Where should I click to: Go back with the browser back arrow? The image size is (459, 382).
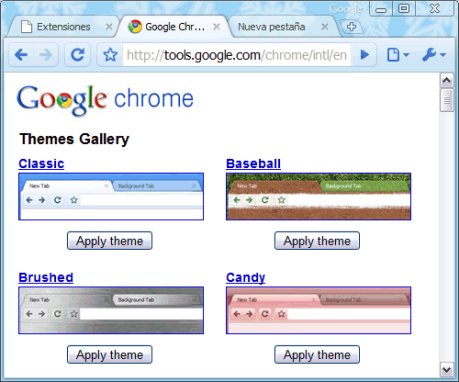(21, 55)
